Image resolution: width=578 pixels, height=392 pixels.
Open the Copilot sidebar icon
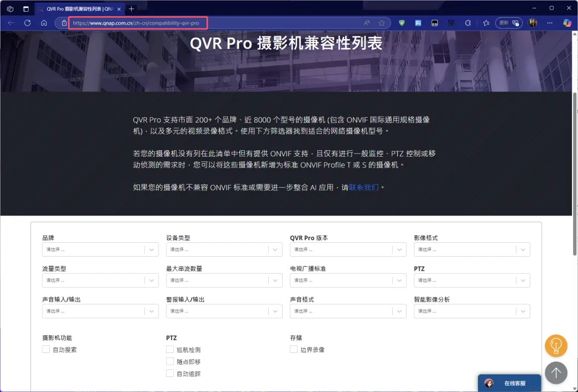pyautogui.click(x=567, y=23)
